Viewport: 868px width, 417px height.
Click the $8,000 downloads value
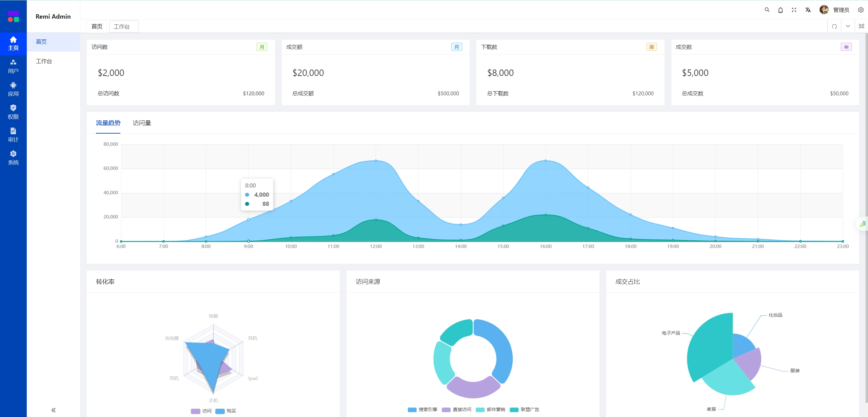[500, 73]
